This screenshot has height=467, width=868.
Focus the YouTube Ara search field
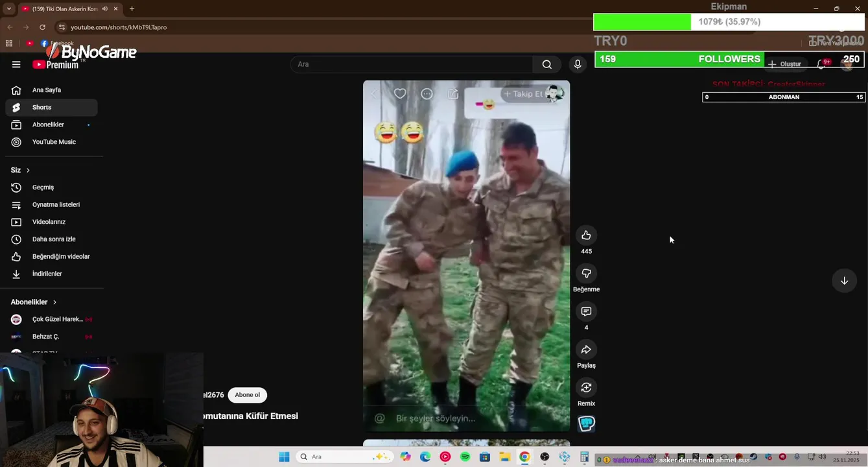[x=412, y=64]
